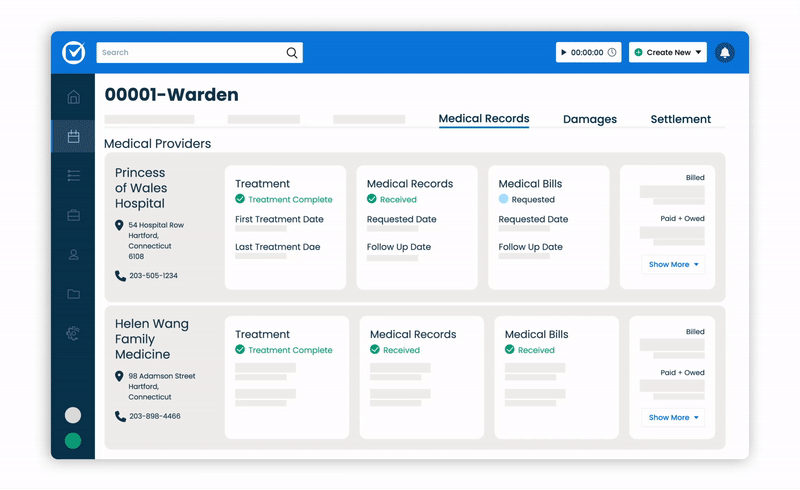
Task: Click the Helen Wang Family Medicine name
Action: [152, 339]
